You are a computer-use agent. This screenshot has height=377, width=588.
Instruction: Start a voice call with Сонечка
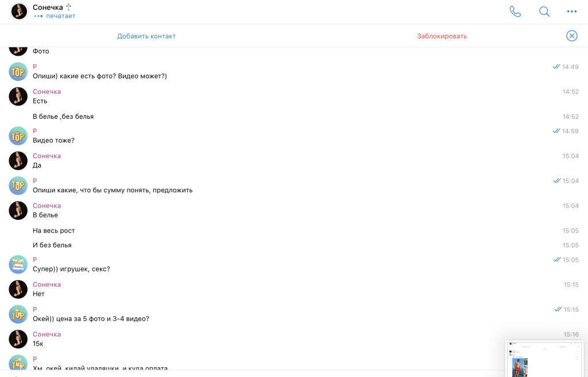pyautogui.click(x=515, y=11)
